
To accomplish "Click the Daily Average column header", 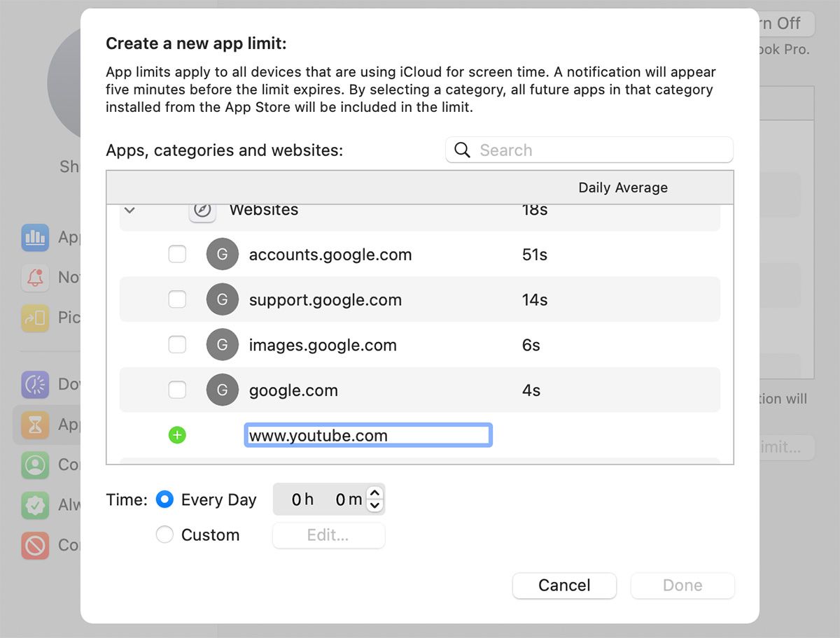I will point(622,187).
